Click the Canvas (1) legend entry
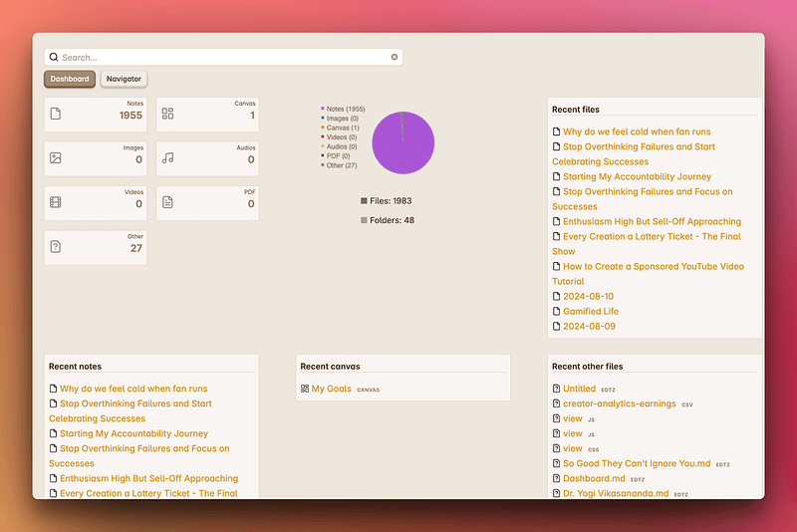This screenshot has height=532, width=797. tap(340, 128)
